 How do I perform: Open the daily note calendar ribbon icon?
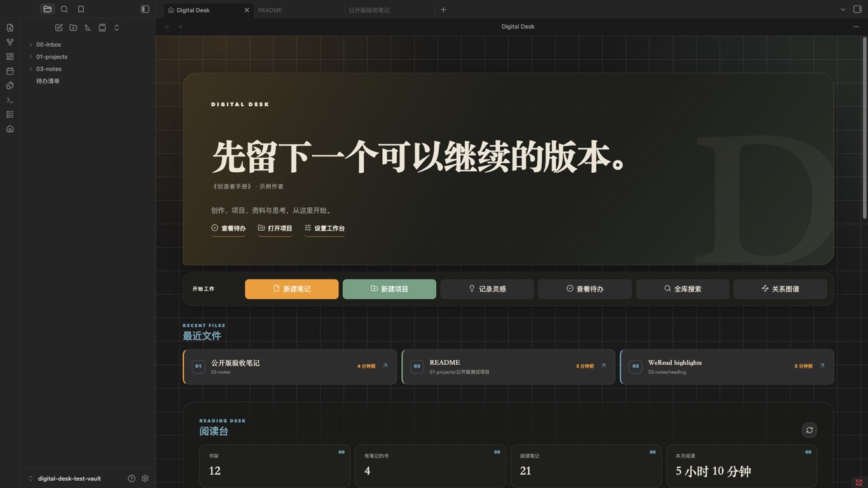(10, 71)
